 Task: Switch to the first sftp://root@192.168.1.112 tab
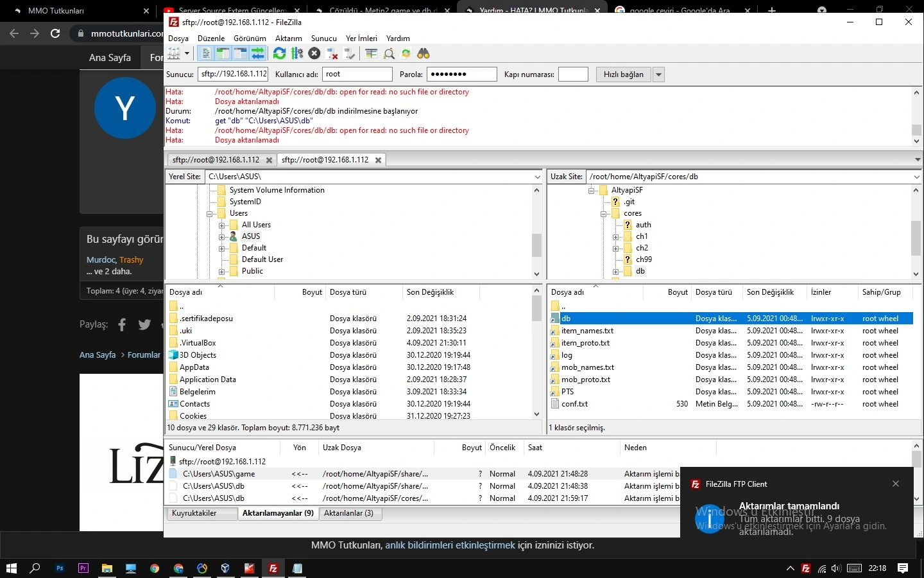click(x=216, y=160)
